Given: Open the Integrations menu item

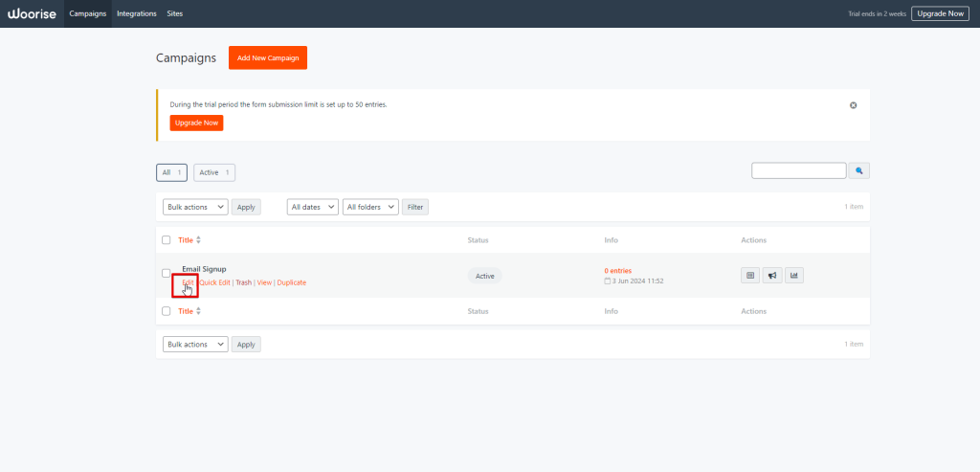Looking at the screenshot, I should tap(136, 13).
